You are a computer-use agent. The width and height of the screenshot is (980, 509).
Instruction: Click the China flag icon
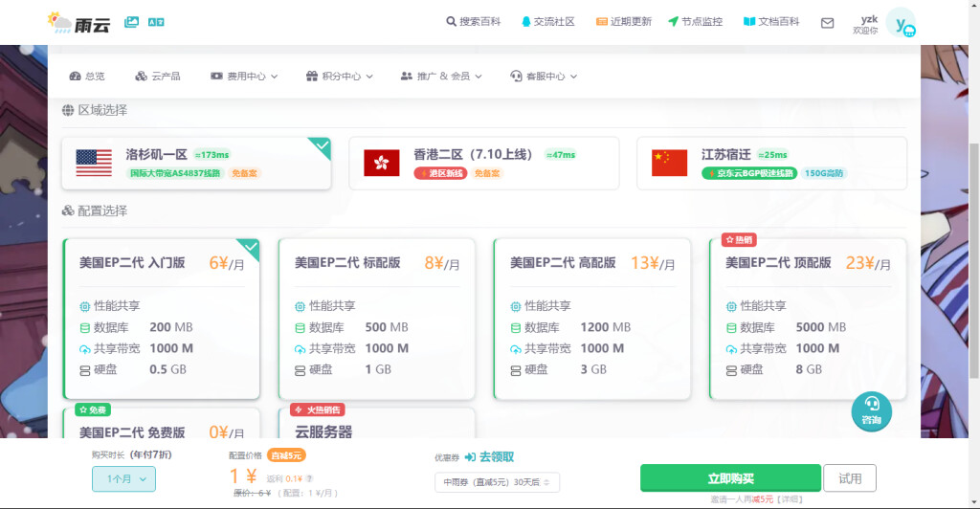tap(669, 163)
